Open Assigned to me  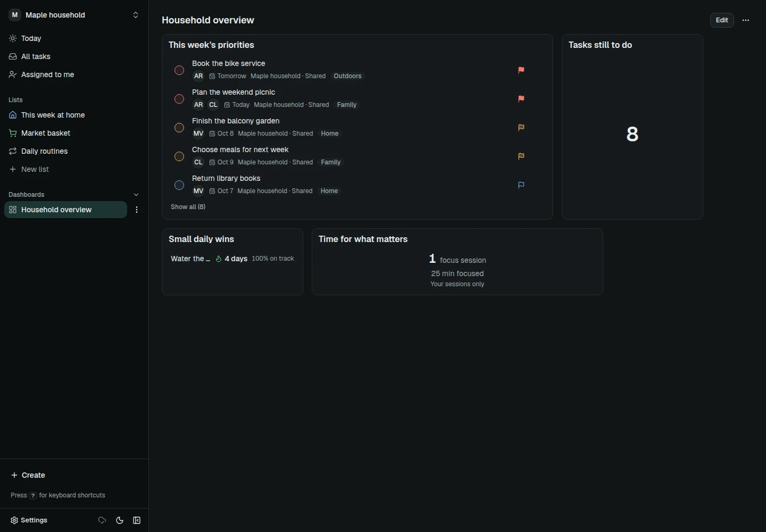(x=74, y=74)
